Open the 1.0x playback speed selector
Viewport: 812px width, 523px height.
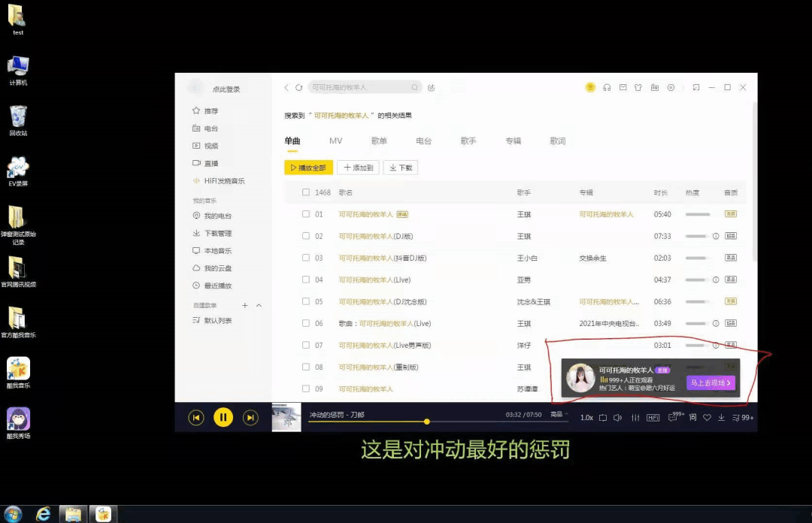click(587, 417)
